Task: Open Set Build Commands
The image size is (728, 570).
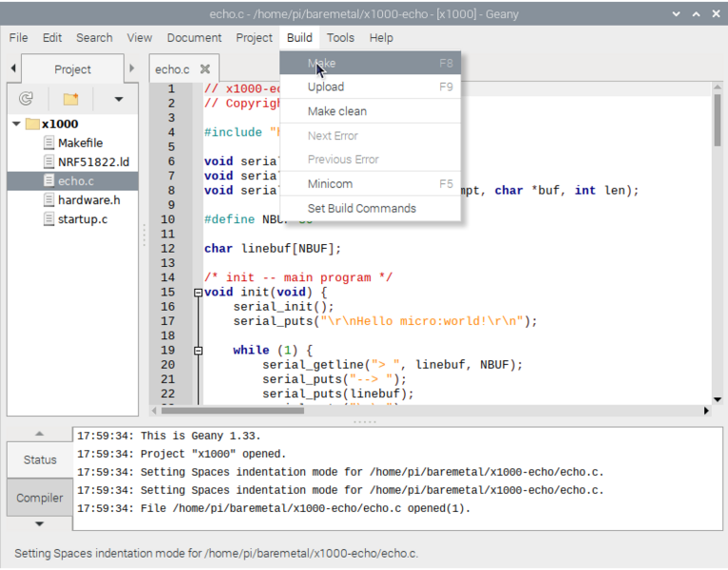Action: click(x=370, y=208)
